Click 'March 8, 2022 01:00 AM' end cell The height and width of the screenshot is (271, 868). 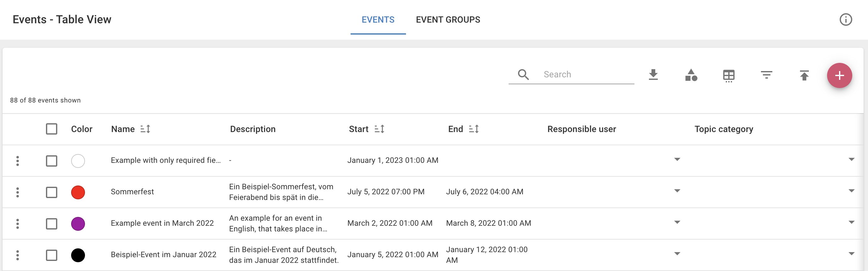coord(488,223)
